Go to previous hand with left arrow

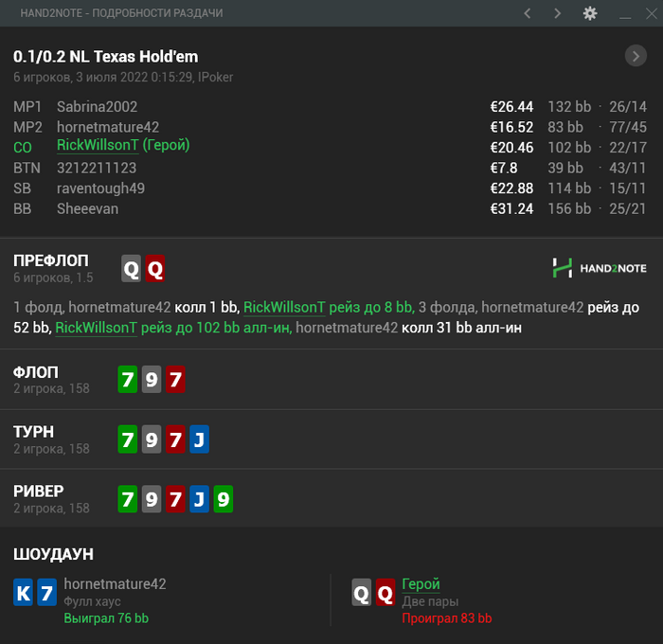pos(528,13)
